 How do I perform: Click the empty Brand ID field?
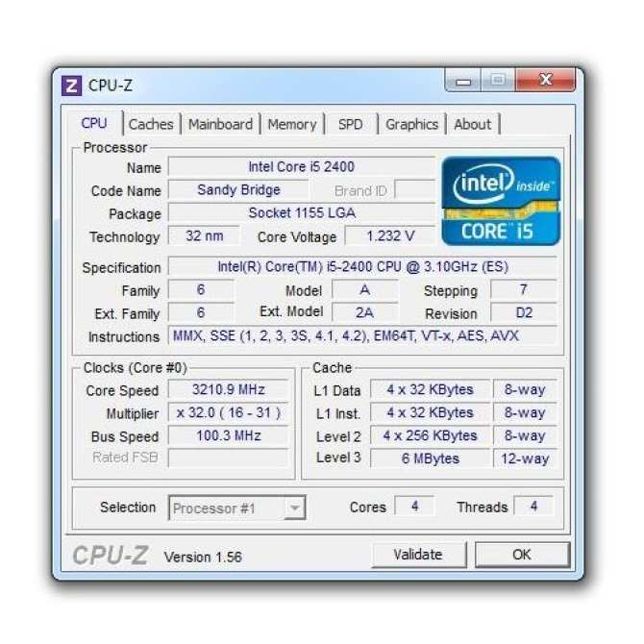click(x=414, y=189)
